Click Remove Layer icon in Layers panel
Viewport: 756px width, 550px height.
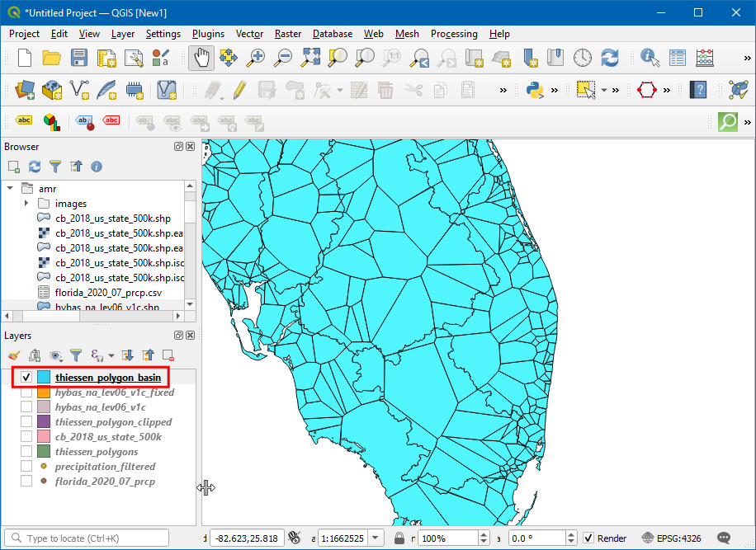click(x=168, y=355)
